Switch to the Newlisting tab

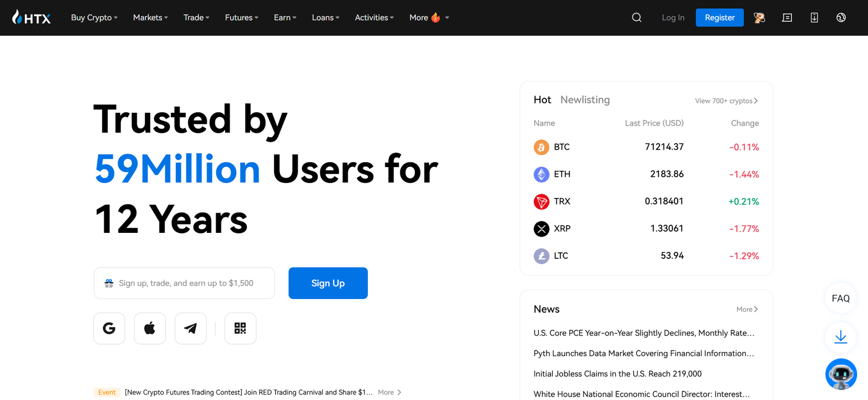click(585, 100)
